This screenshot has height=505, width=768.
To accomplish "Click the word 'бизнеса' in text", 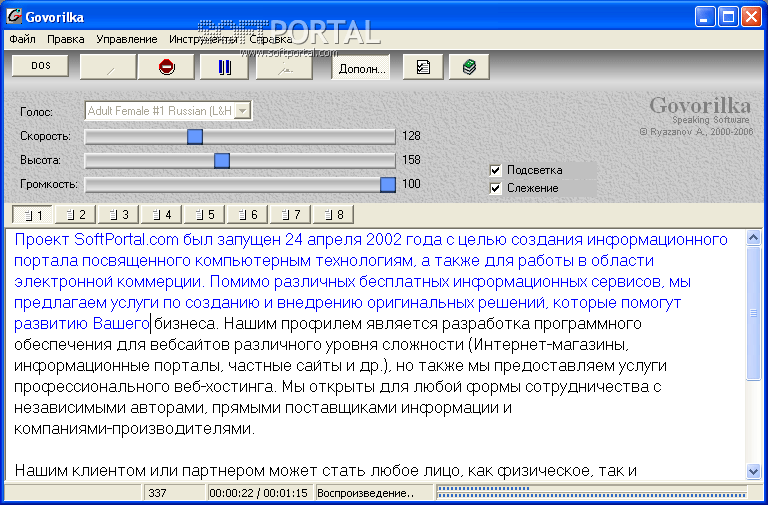I will pos(185,324).
